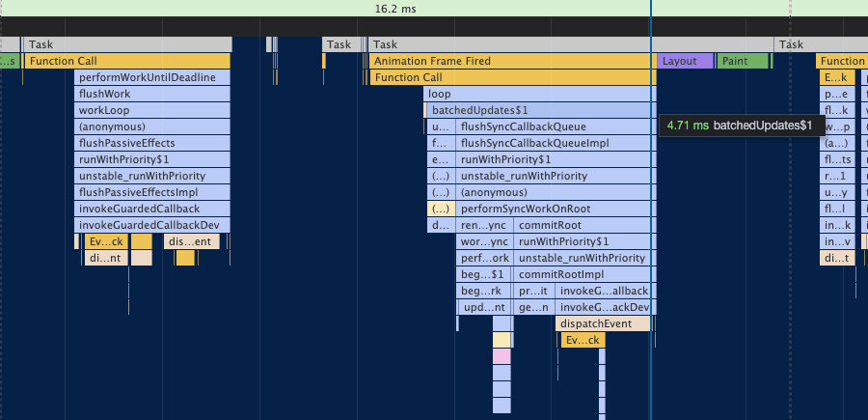Image resolution: width=868 pixels, height=420 pixels.
Task: Click the commitRoot function bar
Action: click(x=583, y=225)
